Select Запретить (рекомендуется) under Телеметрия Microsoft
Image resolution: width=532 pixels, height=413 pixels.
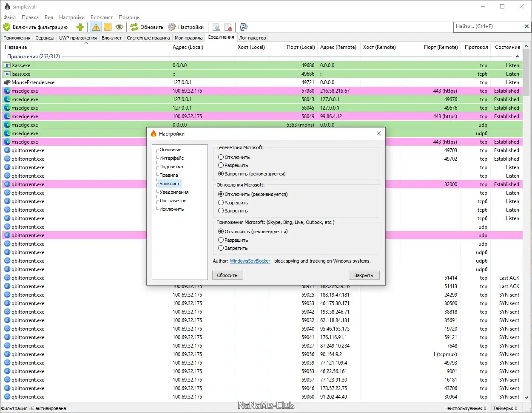tap(252, 174)
